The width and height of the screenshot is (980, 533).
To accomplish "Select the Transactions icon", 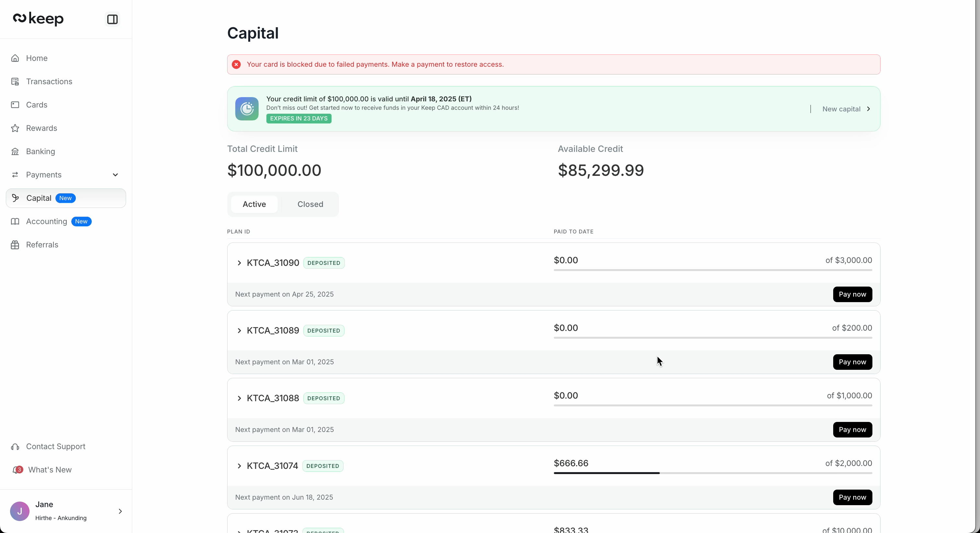I will tap(15, 81).
